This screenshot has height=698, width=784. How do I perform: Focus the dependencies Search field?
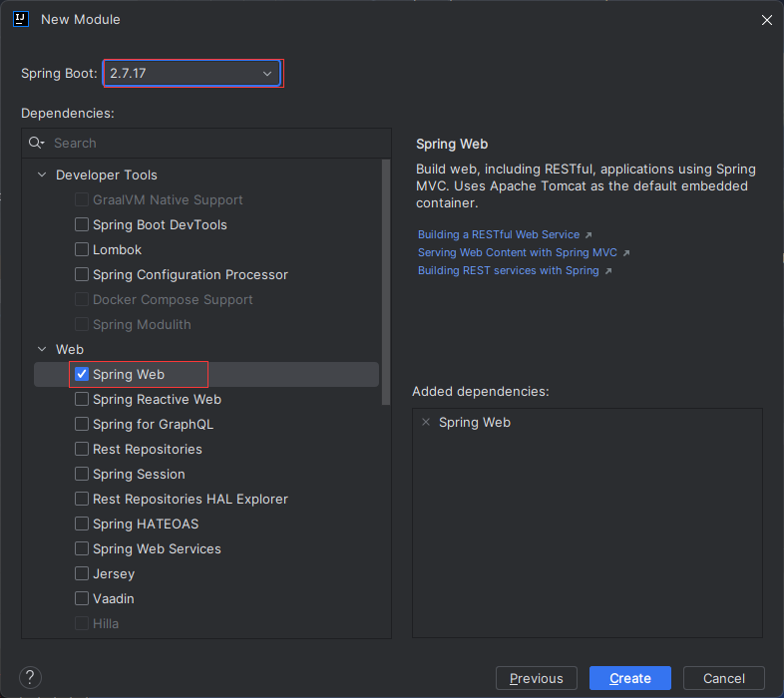pos(206,144)
